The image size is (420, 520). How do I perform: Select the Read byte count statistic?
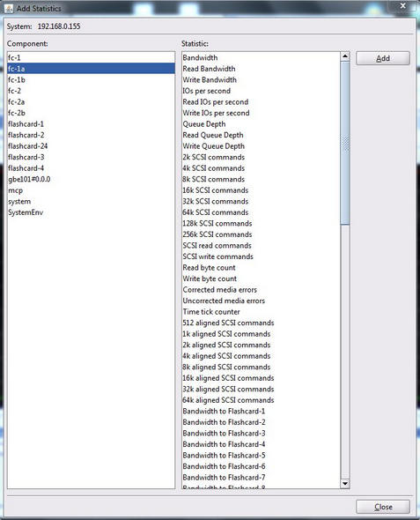point(262,268)
